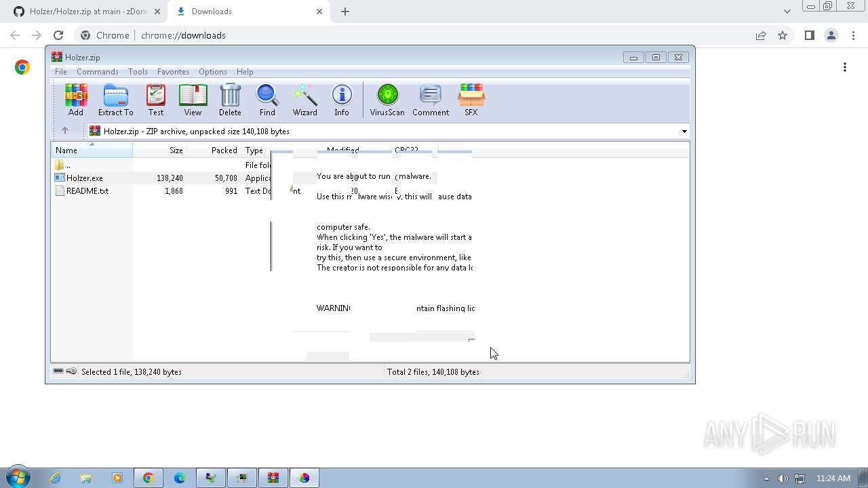Click the Delete trash can icon
The image size is (868, 488).
click(230, 100)
